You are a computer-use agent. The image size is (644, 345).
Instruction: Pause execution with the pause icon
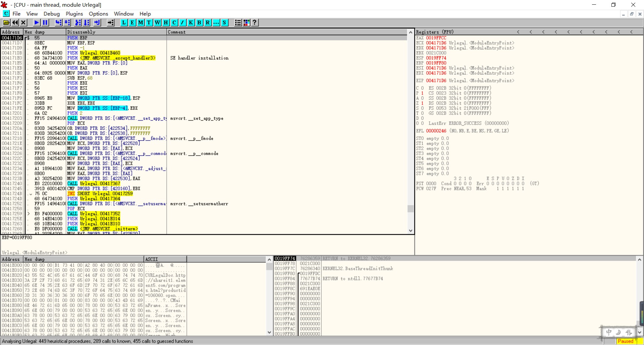[45, 23]
